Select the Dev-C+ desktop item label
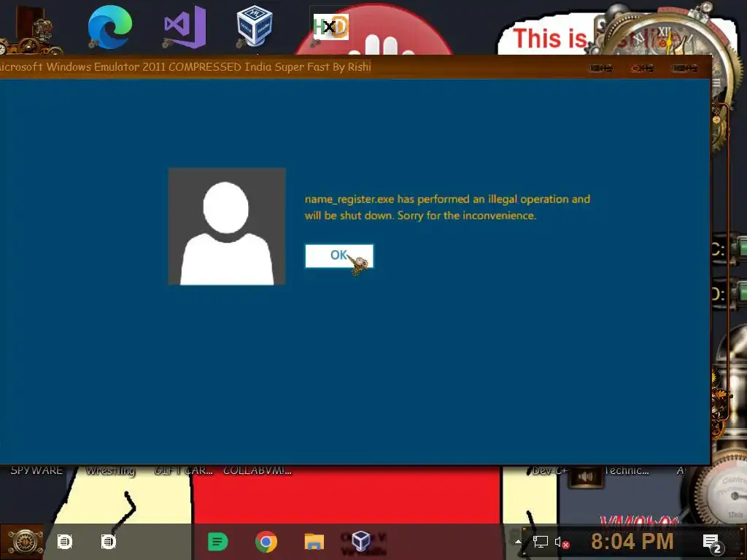This screenshot has height=560, width=747. [549, 470]
